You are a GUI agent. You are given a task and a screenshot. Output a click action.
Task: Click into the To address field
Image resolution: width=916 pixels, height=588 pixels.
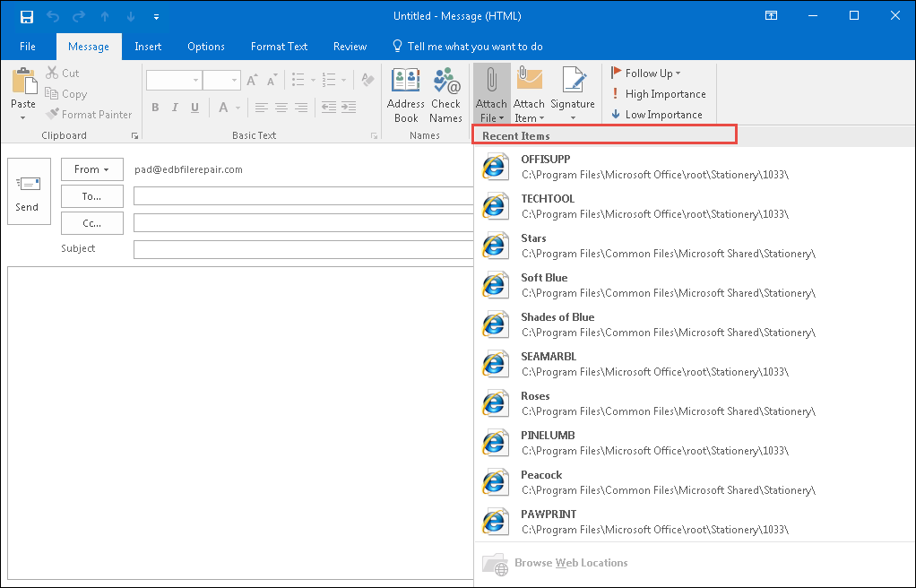(x=303, y=195)
